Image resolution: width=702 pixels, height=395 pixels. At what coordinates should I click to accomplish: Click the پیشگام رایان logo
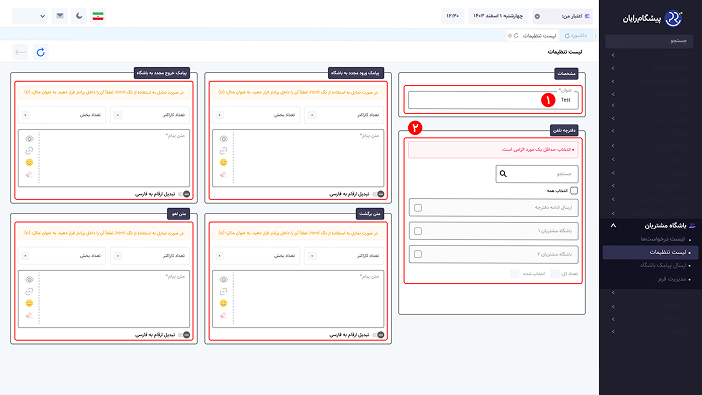point(652,18)
